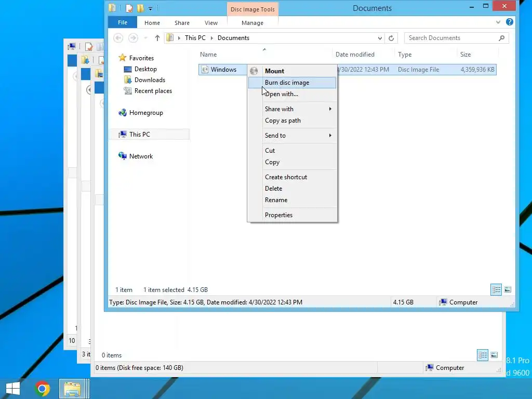Refresh the Documents folder view

tap(391, 38)
